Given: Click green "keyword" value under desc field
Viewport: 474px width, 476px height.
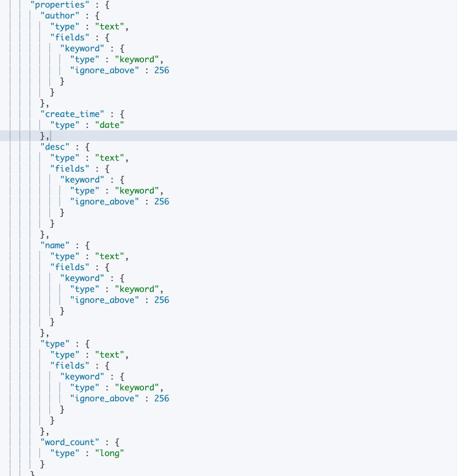Looking at the screenshot, I should 137,191.
